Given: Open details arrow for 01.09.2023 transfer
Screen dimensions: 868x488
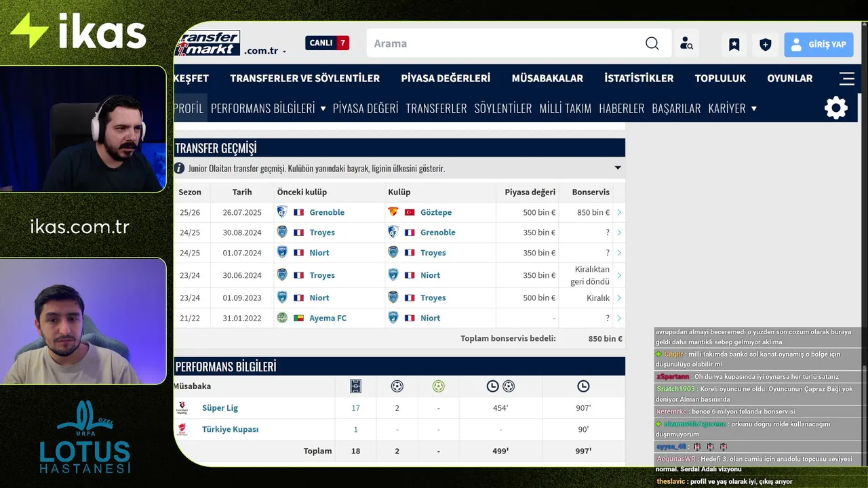Looking at the screenshot, I should (x=618, y=298).
